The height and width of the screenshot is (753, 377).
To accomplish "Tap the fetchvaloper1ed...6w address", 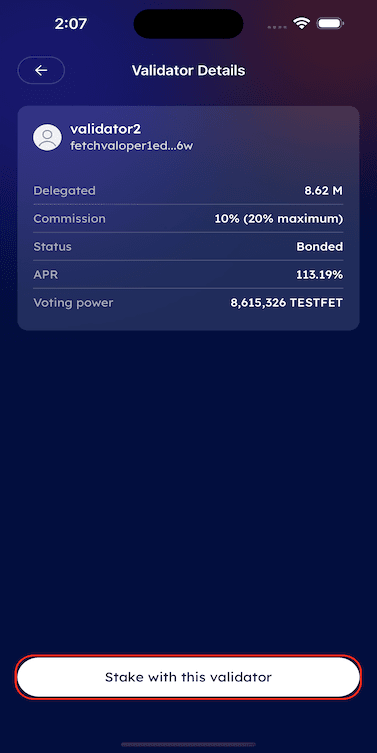I will coord(132,146).
